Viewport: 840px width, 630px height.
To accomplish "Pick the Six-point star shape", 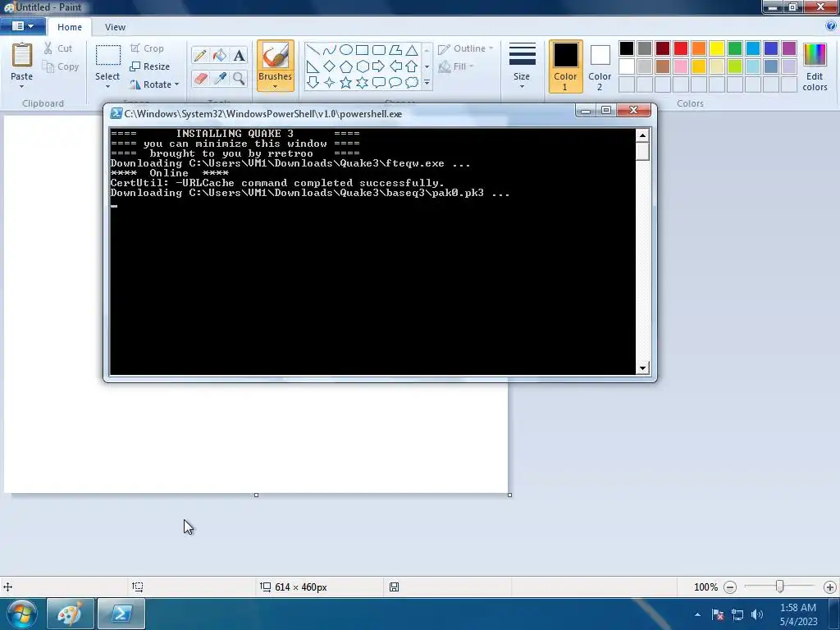I will coord(362,83).
